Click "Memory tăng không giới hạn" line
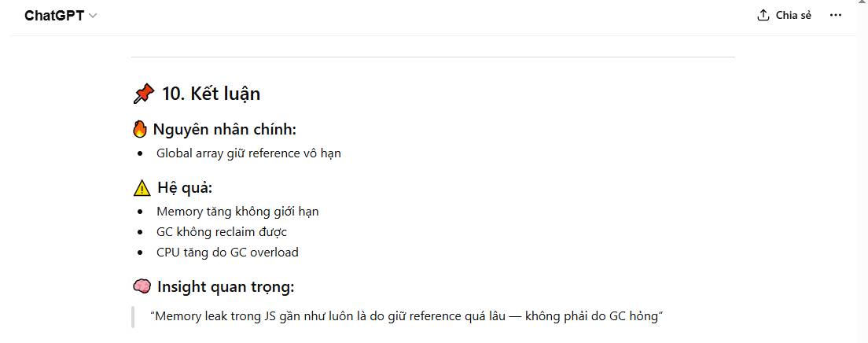 [x=237, y=212]
